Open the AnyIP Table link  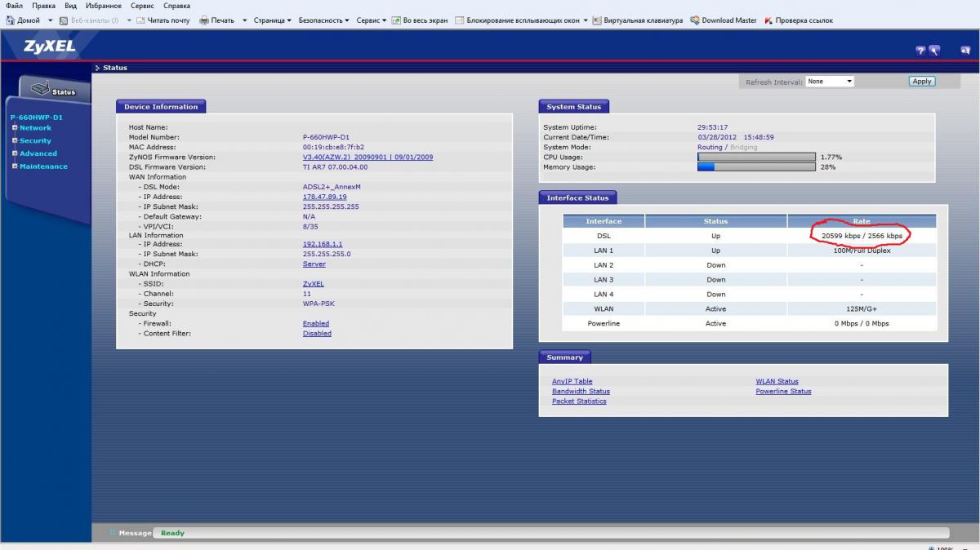click(572, 381)
